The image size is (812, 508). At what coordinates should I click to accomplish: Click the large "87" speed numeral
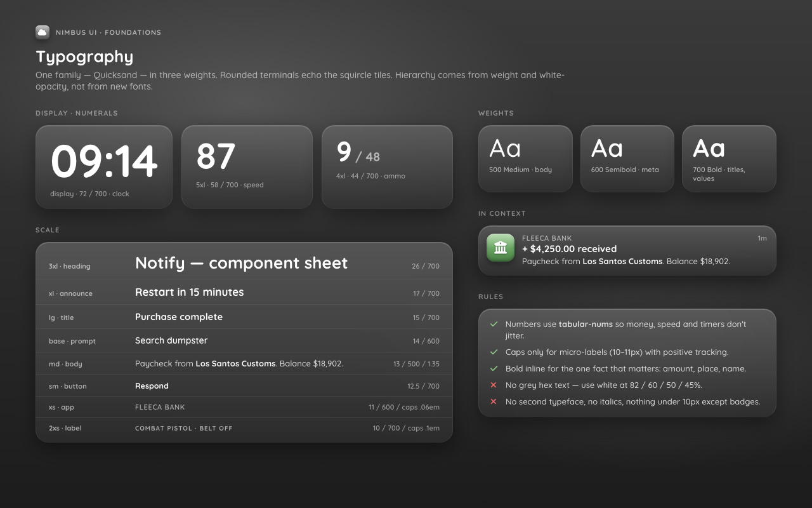[x=216, y=157]
